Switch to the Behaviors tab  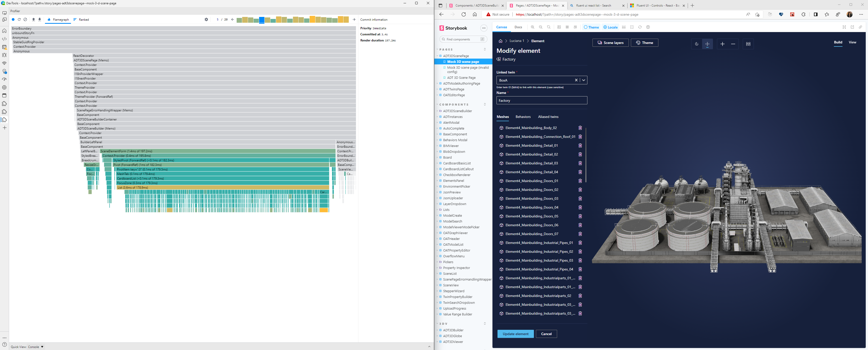point(523,117)
